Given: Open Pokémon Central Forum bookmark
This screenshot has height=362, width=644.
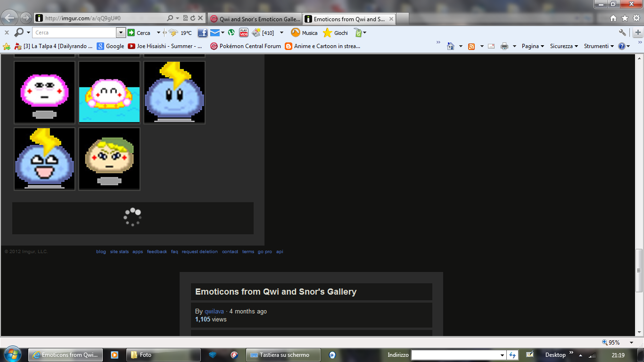Looking at the screenshot, I should point(245,46).
